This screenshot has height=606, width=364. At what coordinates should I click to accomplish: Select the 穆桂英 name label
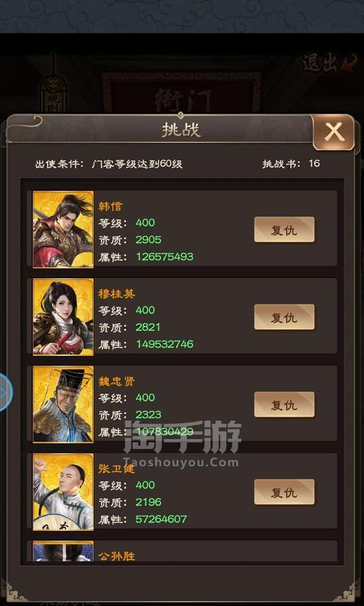coord(116,294)
